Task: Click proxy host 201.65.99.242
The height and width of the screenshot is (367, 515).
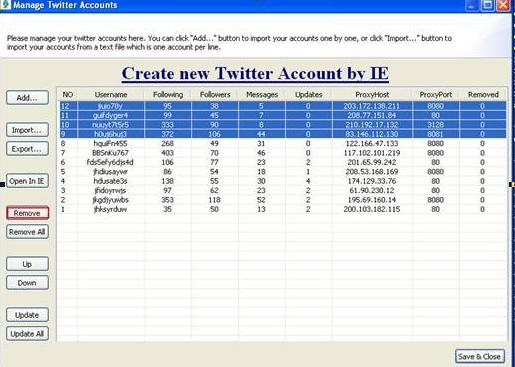Action: (372, 162)
